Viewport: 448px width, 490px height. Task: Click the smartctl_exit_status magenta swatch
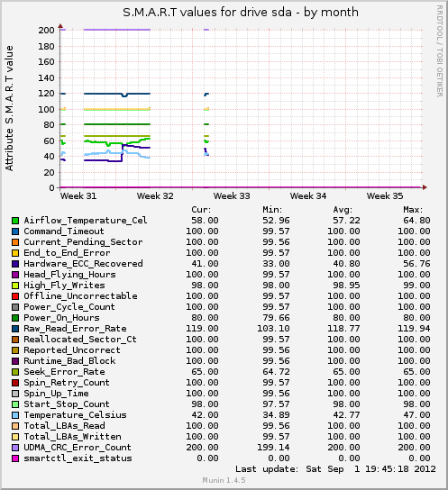click(15, 458)
